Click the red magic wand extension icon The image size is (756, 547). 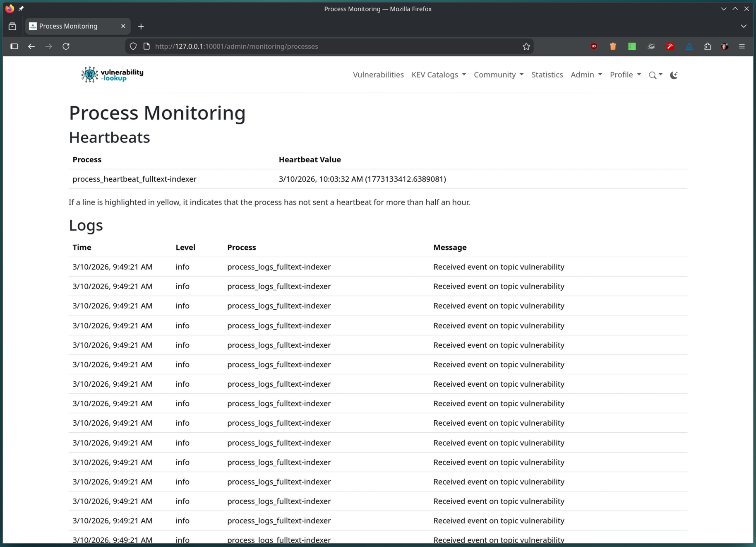[670, 46]
